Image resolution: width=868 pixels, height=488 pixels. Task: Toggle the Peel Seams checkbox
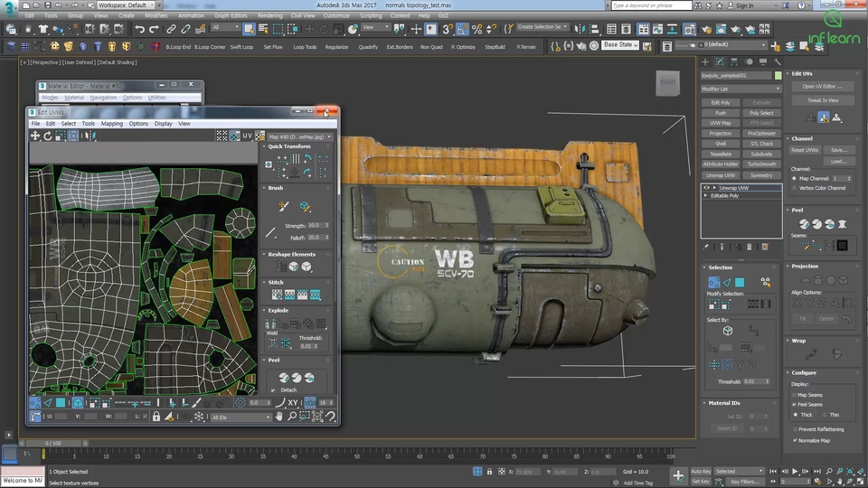point(795,405)
